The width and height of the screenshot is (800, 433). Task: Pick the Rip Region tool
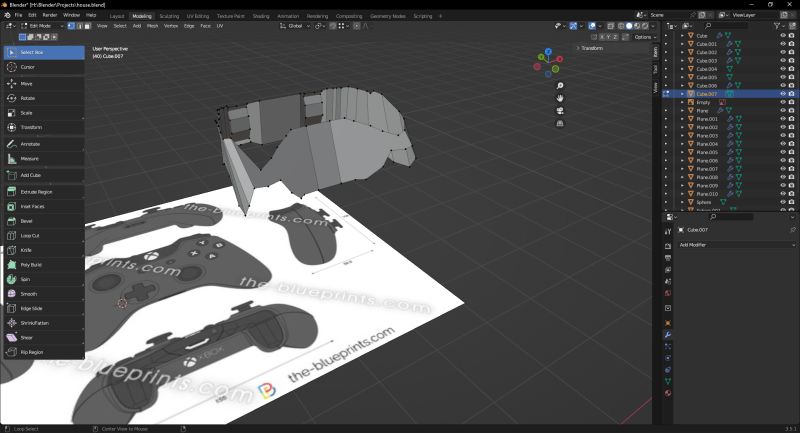44,352
